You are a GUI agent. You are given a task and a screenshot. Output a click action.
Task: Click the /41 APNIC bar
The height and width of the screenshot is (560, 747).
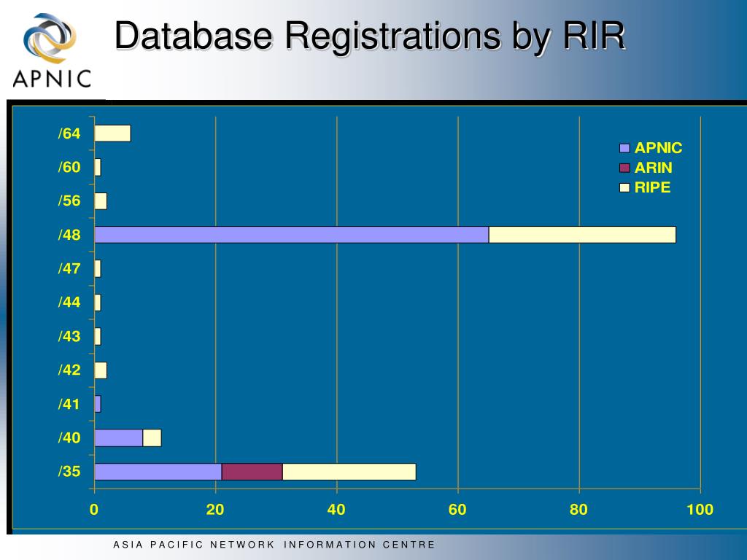point(97,404)
